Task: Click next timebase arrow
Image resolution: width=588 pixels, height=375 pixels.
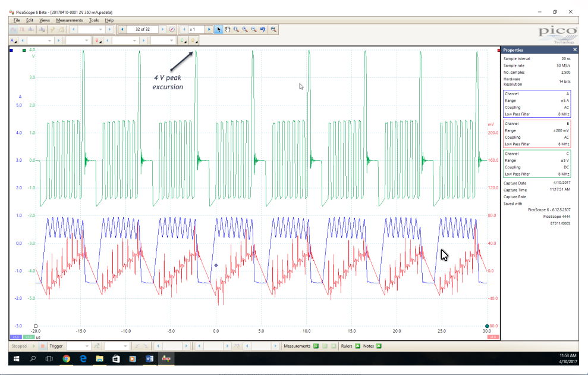Action: tap(109, 29)
